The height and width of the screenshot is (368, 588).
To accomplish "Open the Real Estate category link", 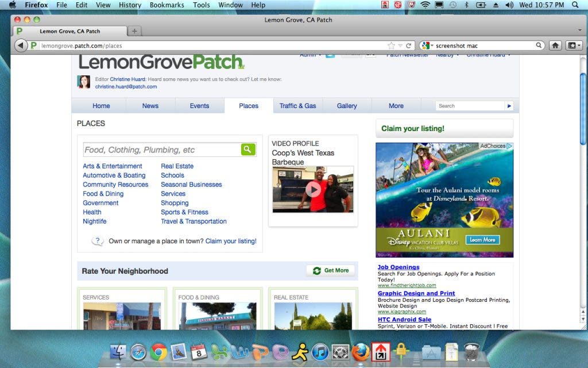I will point(177,166).
